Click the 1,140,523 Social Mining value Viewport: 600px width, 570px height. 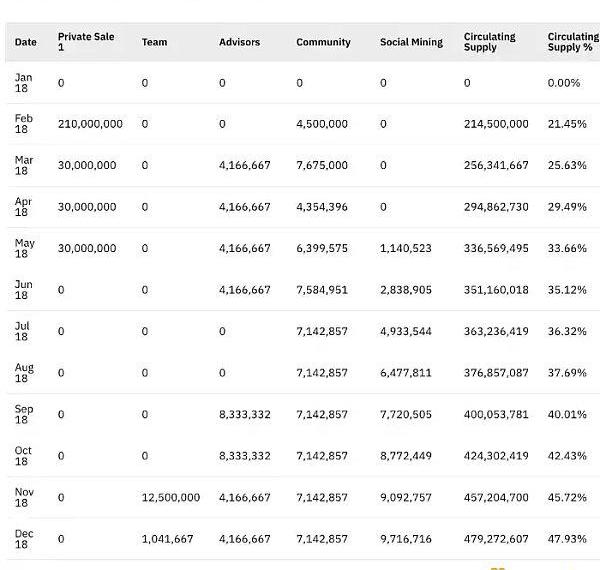point(406,249)
